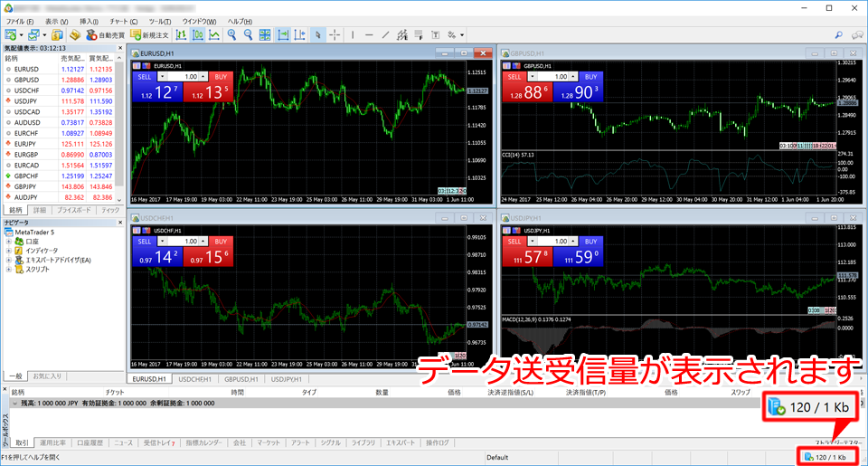Switch to the GBPUSD,H1 chart tab
Screen dimensions: 868x466
coord(241,379)
